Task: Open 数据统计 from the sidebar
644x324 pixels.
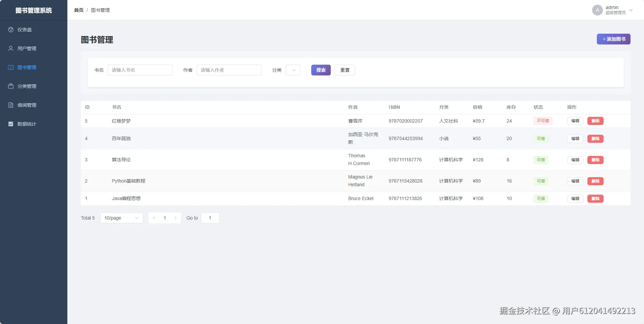Action: (34, 124)
